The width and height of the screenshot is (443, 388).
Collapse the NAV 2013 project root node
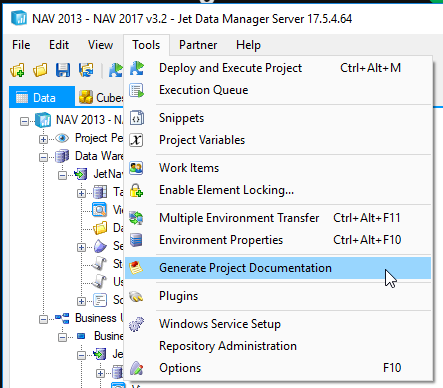(24, 121)
